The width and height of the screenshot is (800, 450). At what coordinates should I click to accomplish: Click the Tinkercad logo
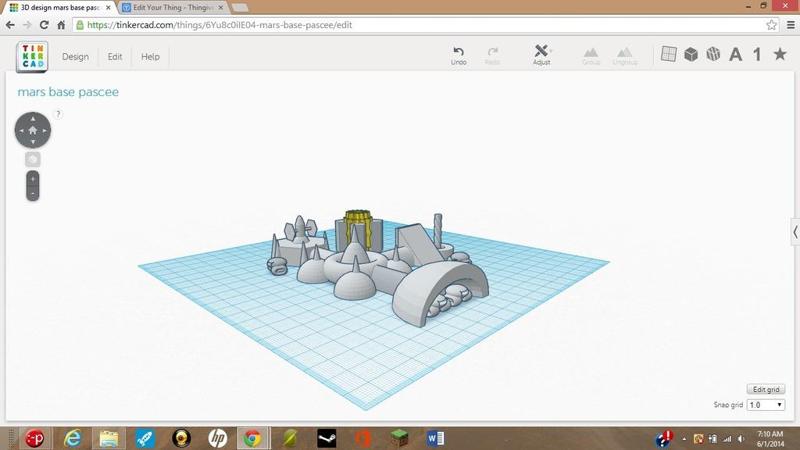[32, 57]
